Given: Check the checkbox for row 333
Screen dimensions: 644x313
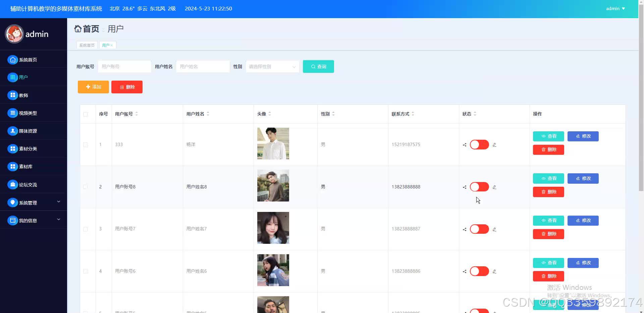Looking at the screenshot, I should [86, 145].
